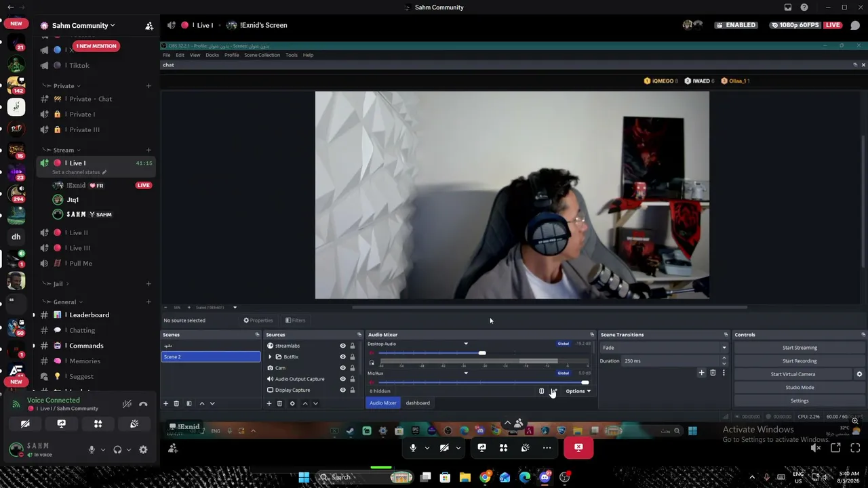Open the Audio Mixer Options dropdown
Image resolution: width=868 pixels, height=488 pixels.
[578, 391]
